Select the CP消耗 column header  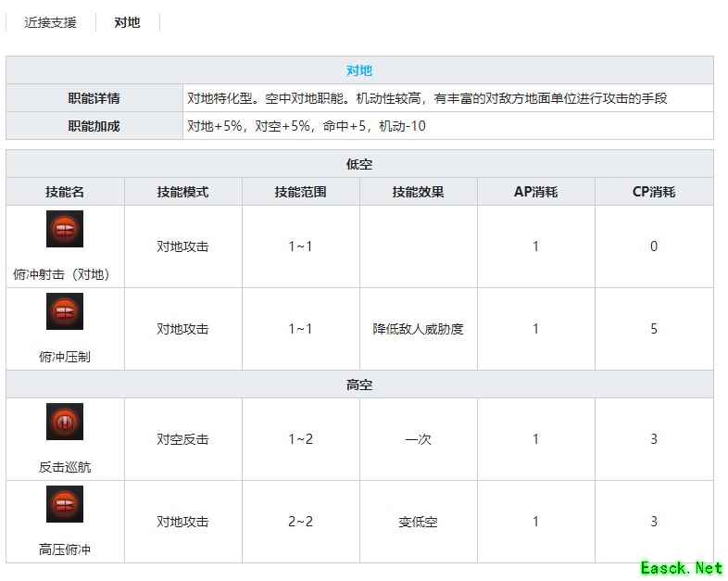(653, 192)
